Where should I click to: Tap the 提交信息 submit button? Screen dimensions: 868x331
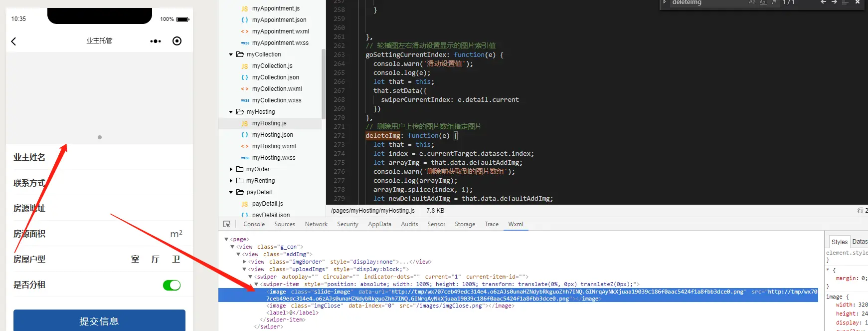tap(99, 321)
